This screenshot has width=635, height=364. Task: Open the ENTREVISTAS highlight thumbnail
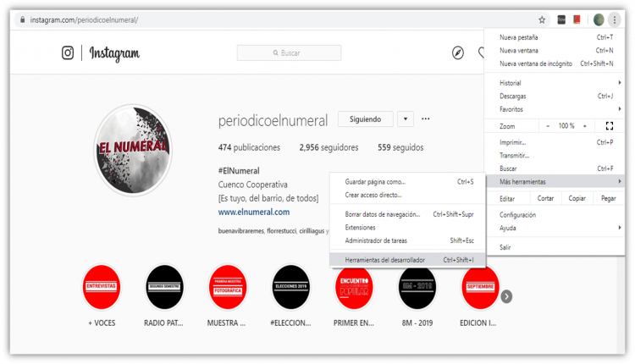(102, 287)
